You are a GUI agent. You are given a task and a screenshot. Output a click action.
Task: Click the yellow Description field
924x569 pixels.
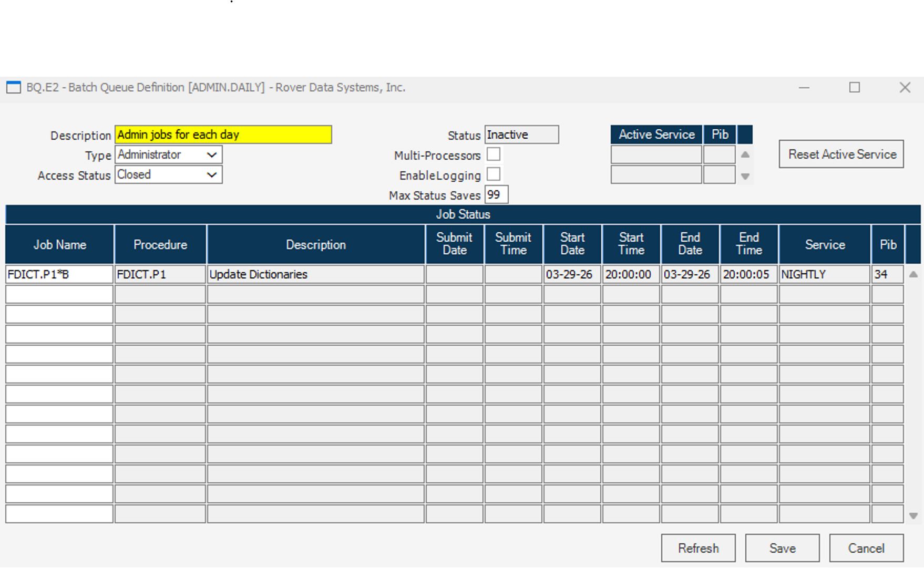tap(223, 135)
